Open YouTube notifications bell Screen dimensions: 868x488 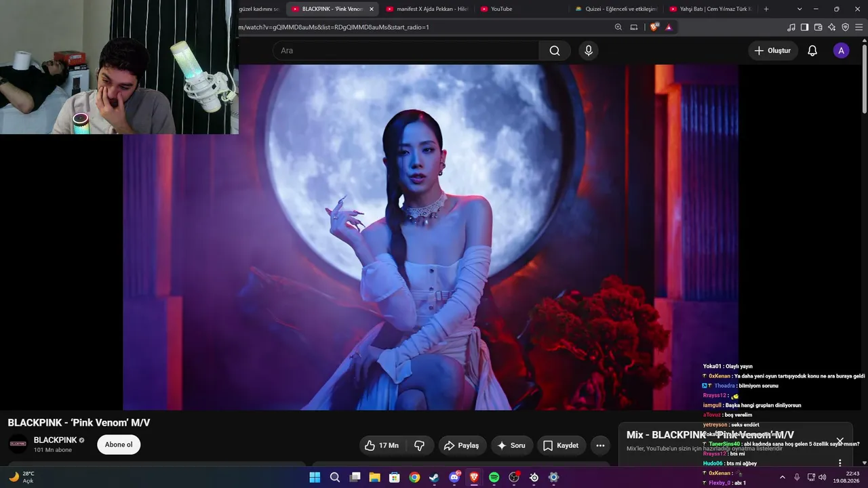pos(812,51)
